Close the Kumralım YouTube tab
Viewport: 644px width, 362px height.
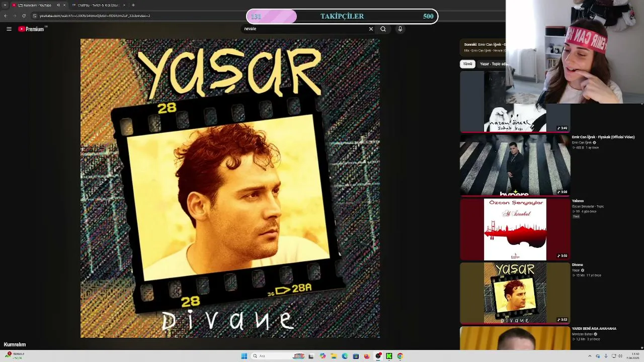[64, 5]
